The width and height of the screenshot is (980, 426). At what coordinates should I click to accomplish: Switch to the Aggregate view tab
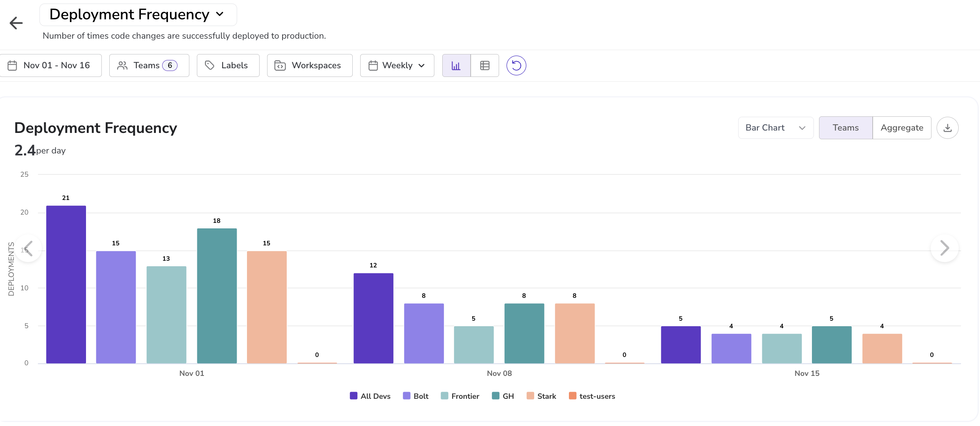[x=901, y=128]
